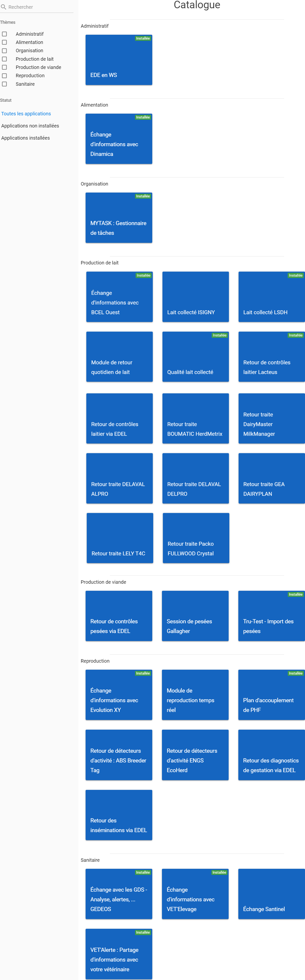Screen dimensions: 305x980
Task: Filter by Applications installées
Action: (25, 138)
